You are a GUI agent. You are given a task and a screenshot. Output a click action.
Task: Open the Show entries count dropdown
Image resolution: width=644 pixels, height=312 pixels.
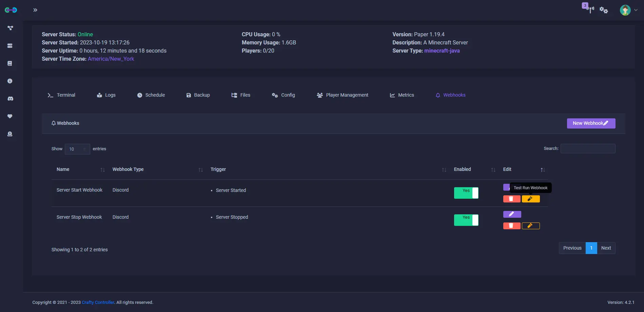(x=77, y=149)
